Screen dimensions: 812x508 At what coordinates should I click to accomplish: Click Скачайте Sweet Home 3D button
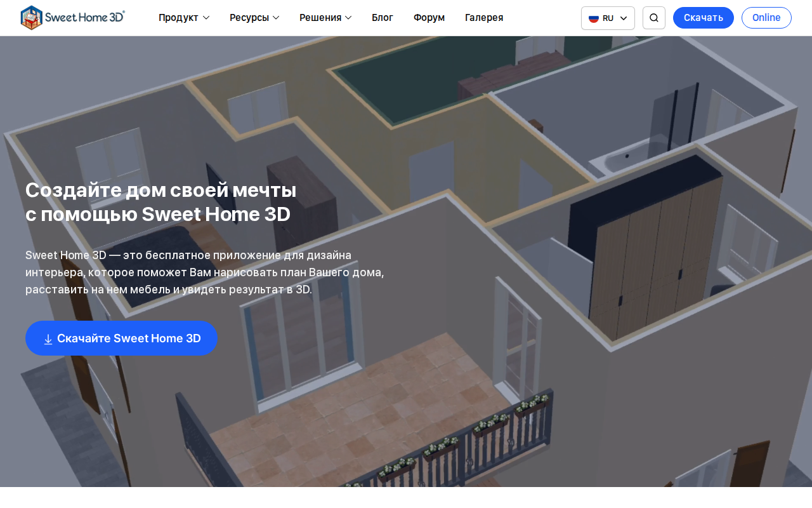[122, 338]
